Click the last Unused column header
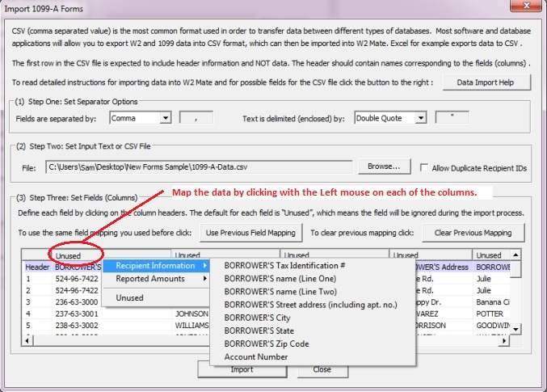This screenshot has width=547, height=392. (490, 255)
